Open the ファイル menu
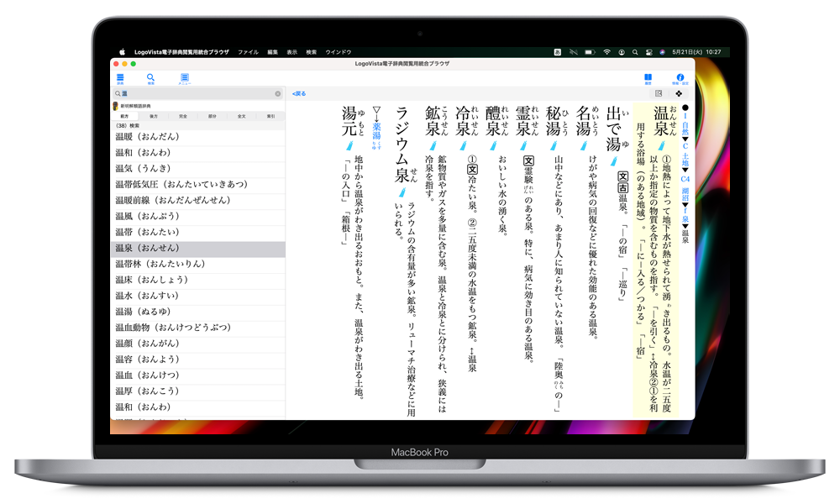This screenshot has height=504, width=840. tap(248, 52)
